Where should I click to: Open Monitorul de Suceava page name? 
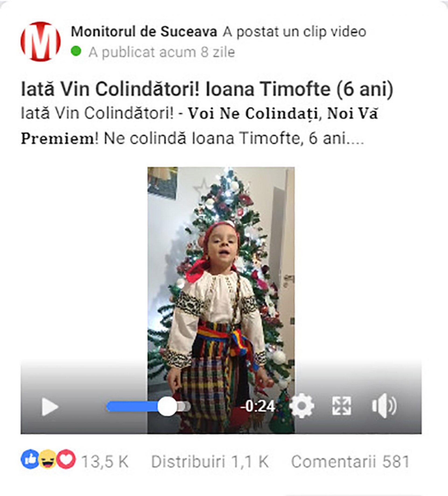[x=144, y=31]
